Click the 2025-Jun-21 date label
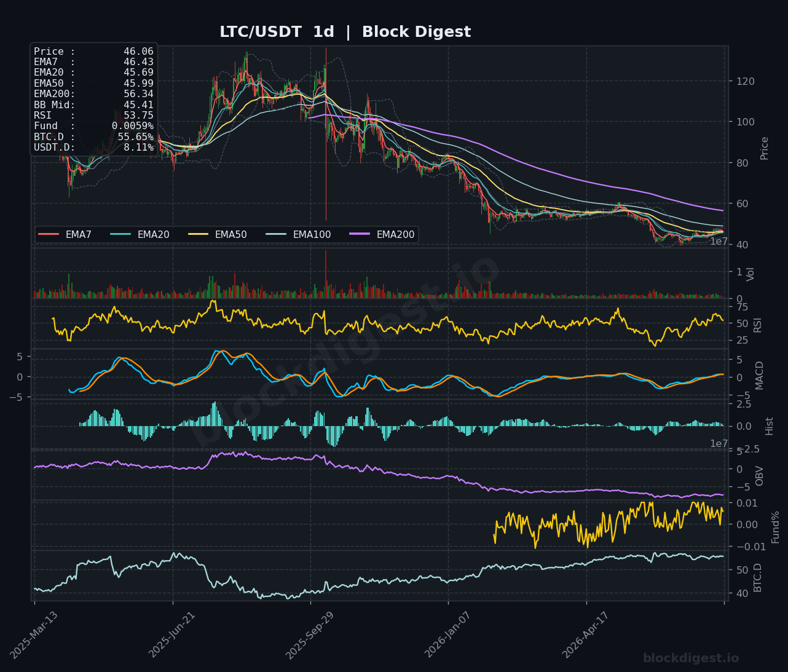This screenshot has width=788, height=672. tap(172, 636)
